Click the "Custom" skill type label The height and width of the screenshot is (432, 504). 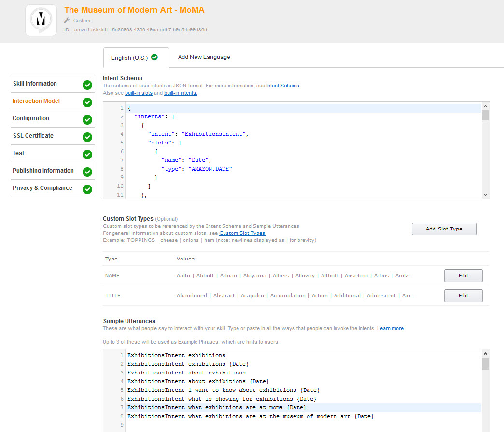(x=82, y=21)
